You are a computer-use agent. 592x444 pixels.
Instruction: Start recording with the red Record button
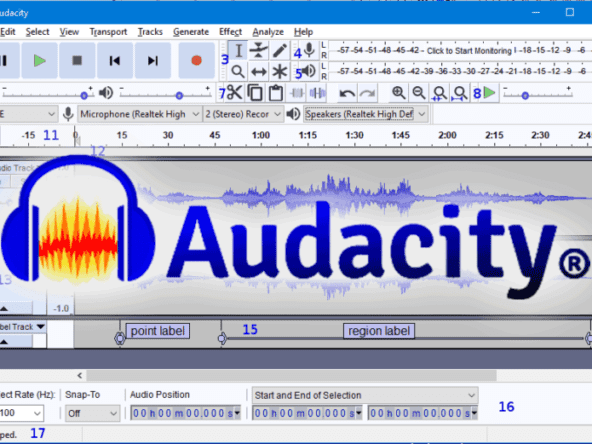click(196, 60)
